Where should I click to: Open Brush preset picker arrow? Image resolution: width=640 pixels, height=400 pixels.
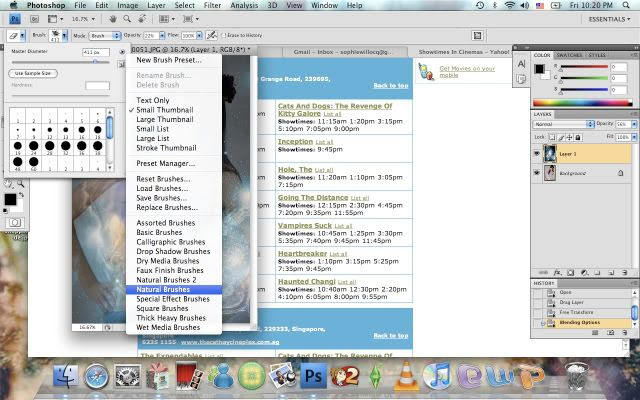click(x=64, y=36)
